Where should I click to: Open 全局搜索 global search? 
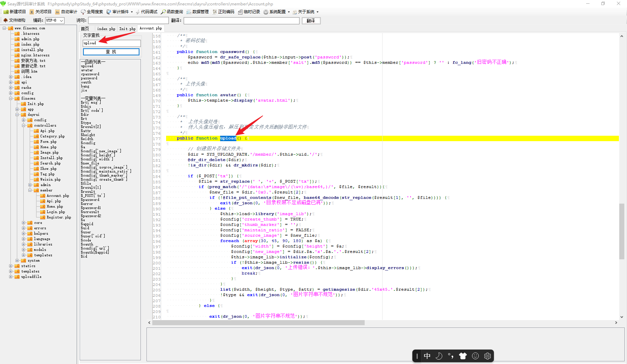point(92,12)
